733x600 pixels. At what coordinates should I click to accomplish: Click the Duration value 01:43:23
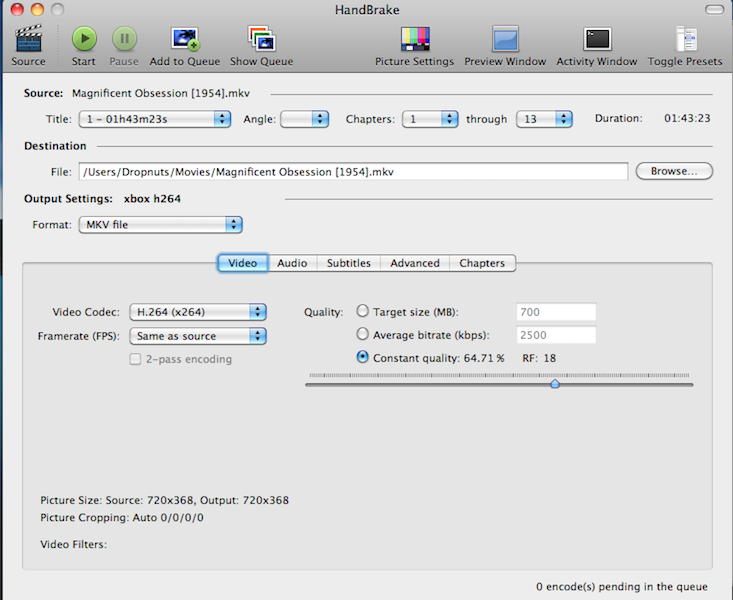687,118
